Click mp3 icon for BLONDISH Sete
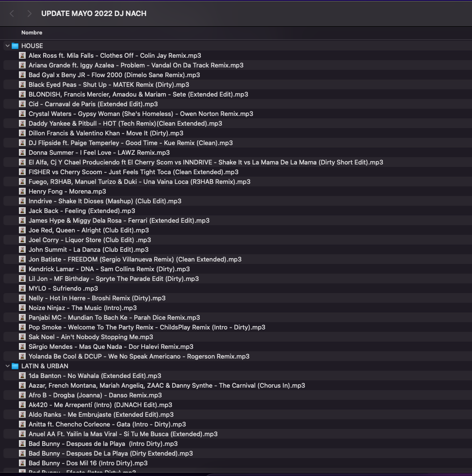 pyautogui.click(x=22, y=95)
